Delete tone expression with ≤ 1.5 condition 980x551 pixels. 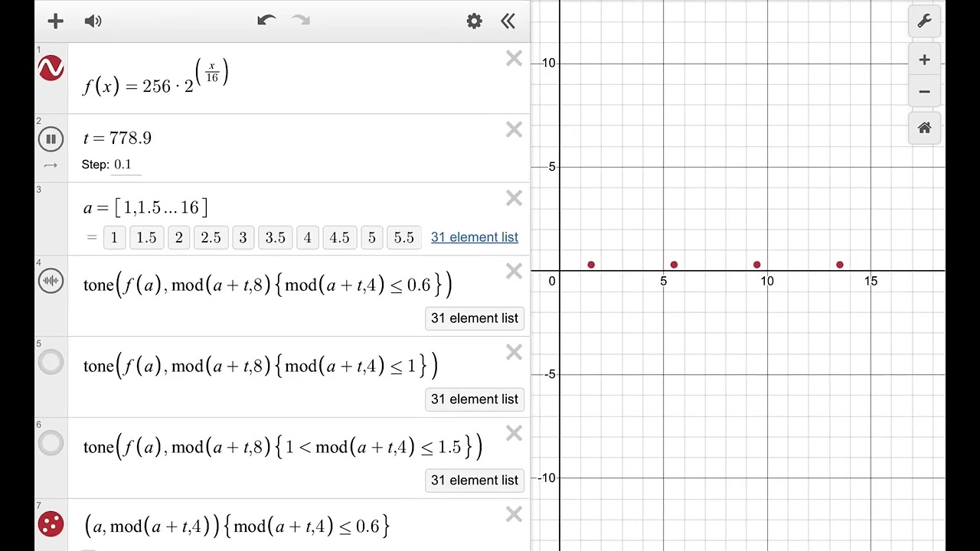coord(514,434)
